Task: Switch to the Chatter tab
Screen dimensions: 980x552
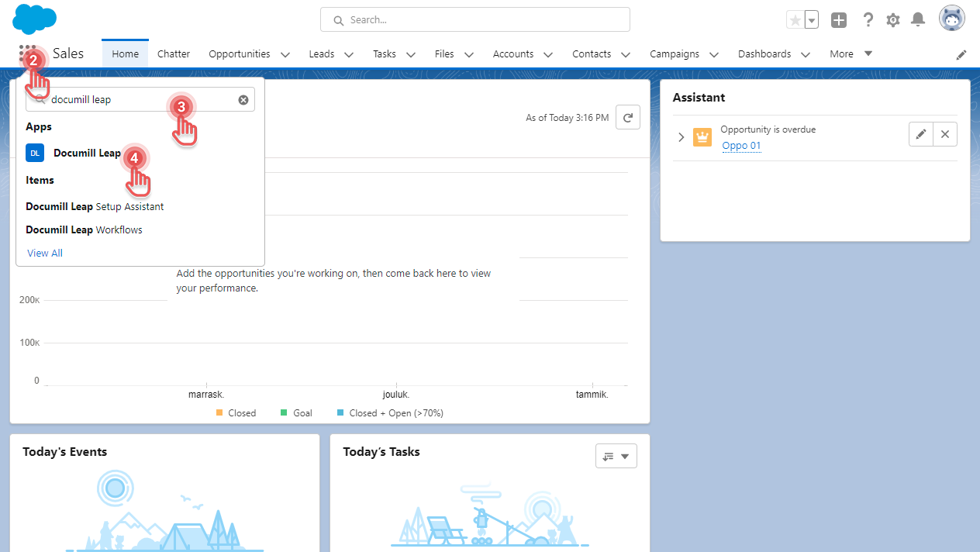Action: coord(174,54)
